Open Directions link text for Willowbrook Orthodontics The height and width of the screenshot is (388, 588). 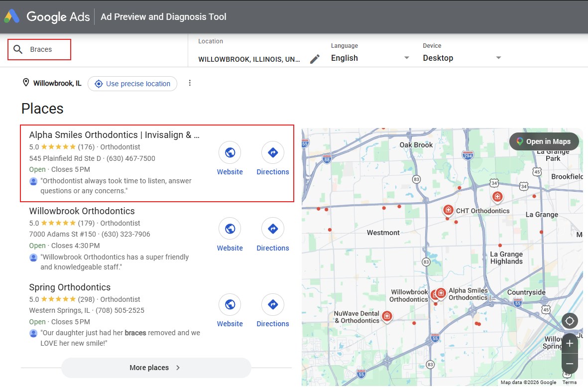click(273, 248)
